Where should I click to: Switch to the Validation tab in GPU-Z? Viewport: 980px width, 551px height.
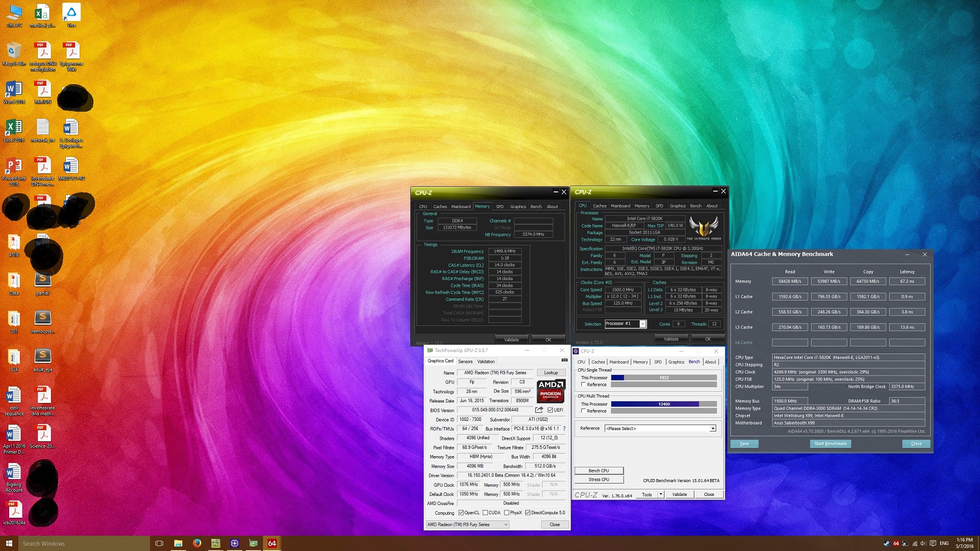[x=485, y=362]
